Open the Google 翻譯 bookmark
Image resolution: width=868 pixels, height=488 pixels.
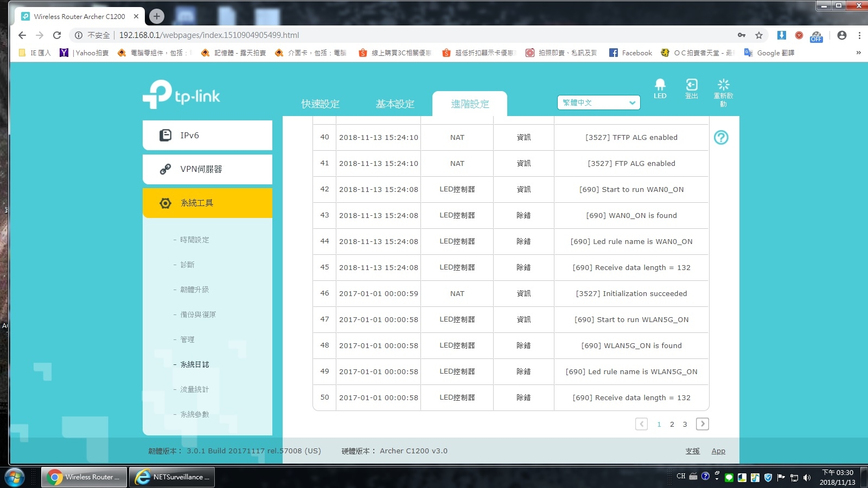[769, 53]
